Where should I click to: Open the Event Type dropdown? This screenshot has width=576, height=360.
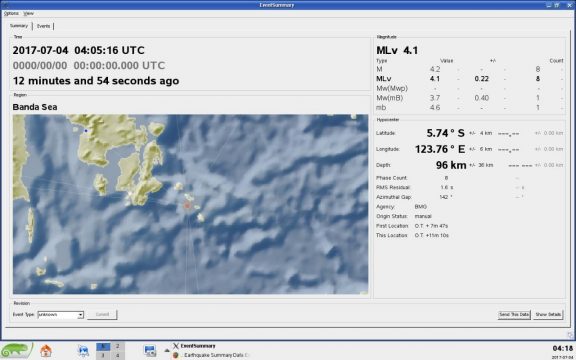coord(61,315)
